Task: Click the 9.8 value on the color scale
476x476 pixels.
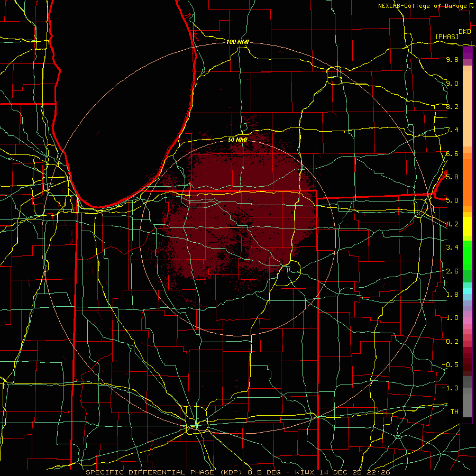Action: [x=452, y=59]
